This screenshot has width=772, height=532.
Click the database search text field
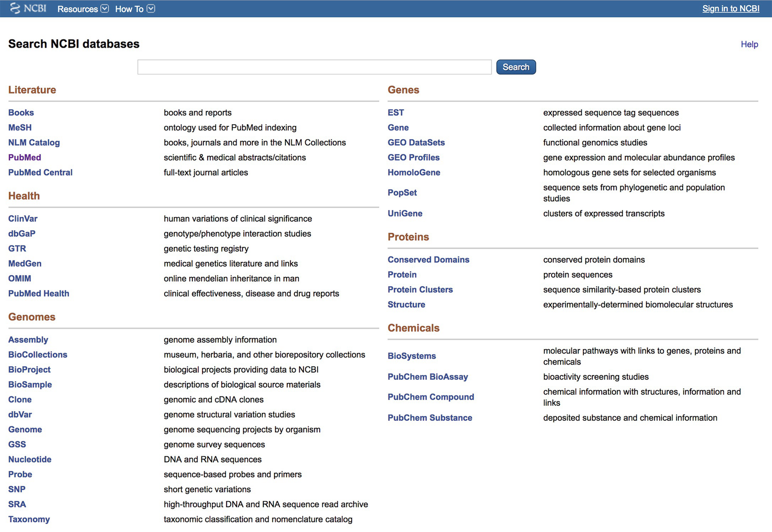pyautogui.click(x=314, y=67)
